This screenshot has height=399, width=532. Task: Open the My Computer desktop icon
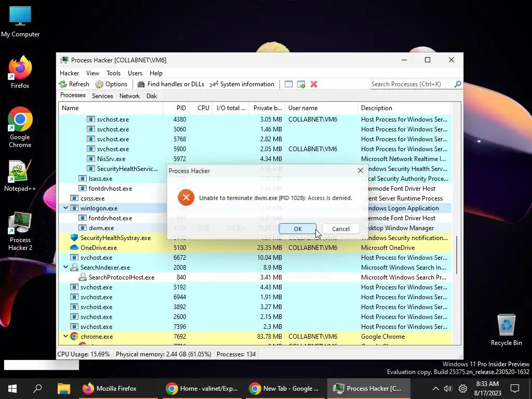tap(20, 21)
